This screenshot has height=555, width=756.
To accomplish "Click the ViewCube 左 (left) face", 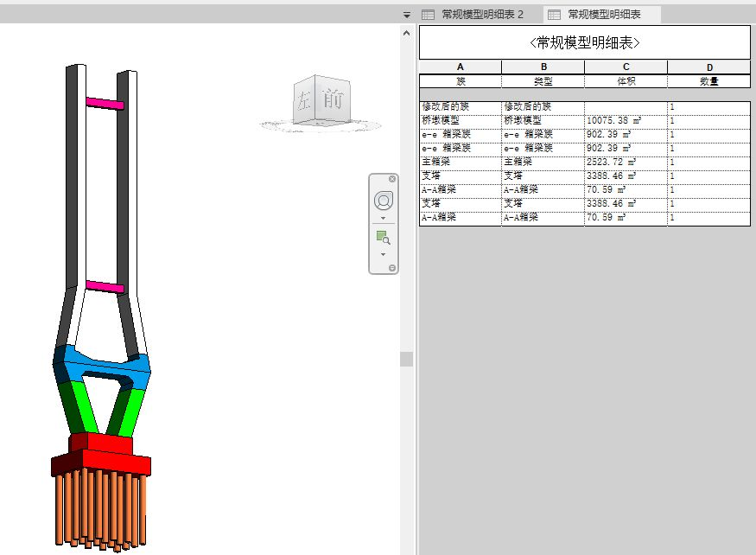I will 304,100.
